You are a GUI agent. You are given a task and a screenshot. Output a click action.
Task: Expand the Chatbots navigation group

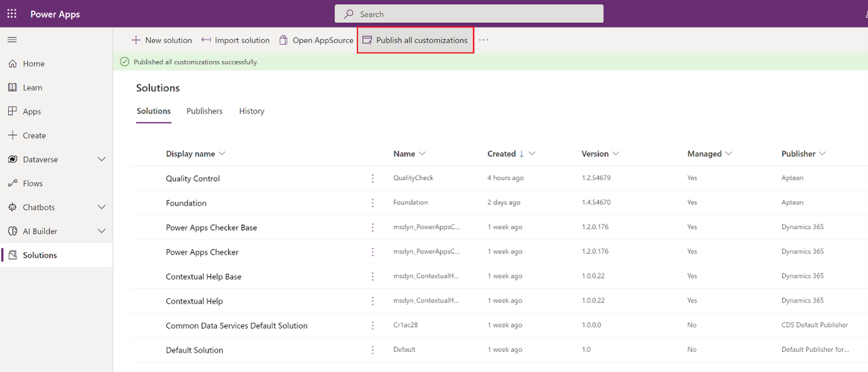tap(101, 207)
